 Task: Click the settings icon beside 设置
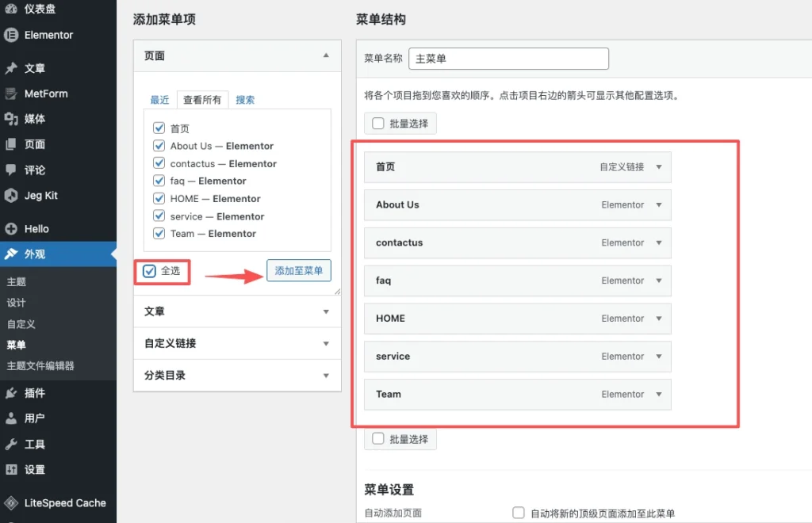[11, 470]
